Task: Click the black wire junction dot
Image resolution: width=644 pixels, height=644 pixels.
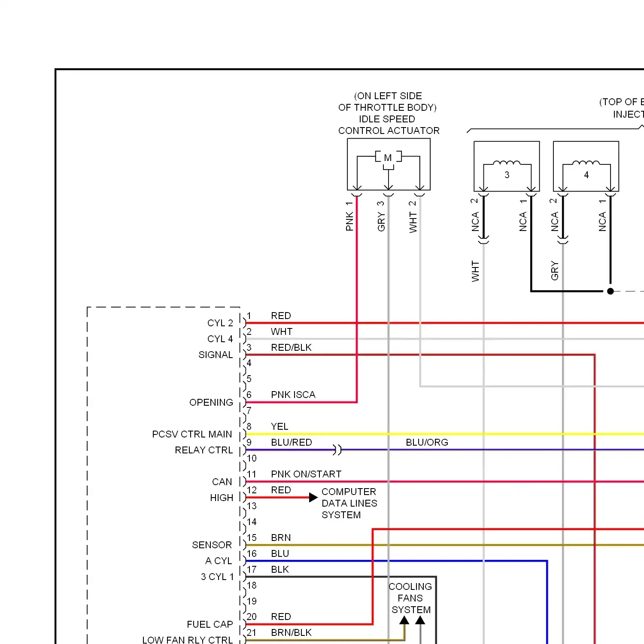Action: pos(611,291)
